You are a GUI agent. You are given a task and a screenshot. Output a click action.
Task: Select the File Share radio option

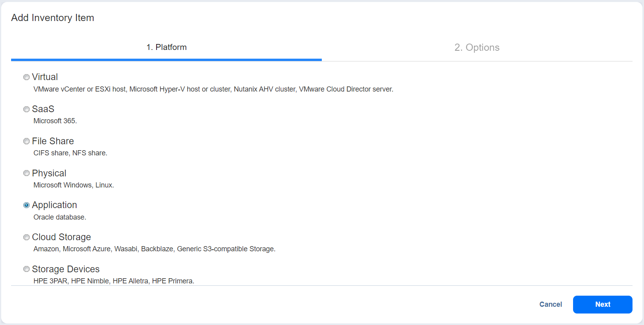27,141
